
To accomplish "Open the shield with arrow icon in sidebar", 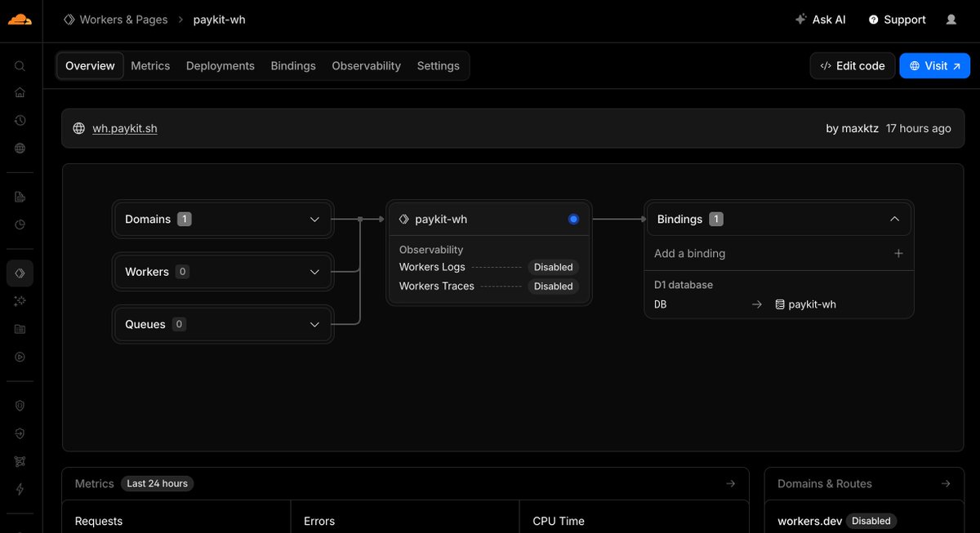I will [x=20, y=433].
